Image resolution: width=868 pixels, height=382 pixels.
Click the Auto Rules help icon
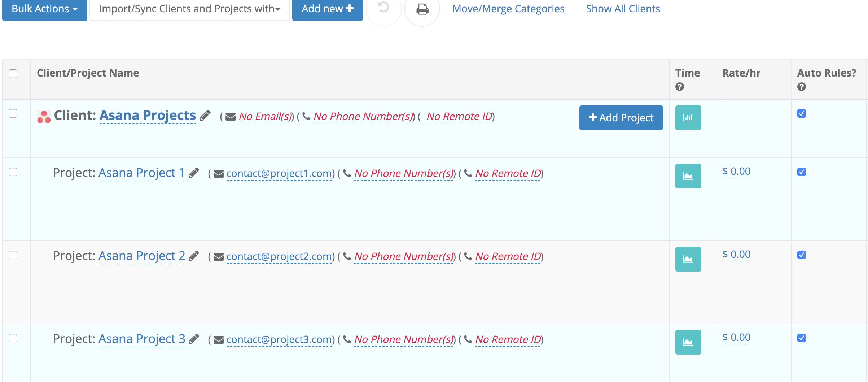point(802,87)
